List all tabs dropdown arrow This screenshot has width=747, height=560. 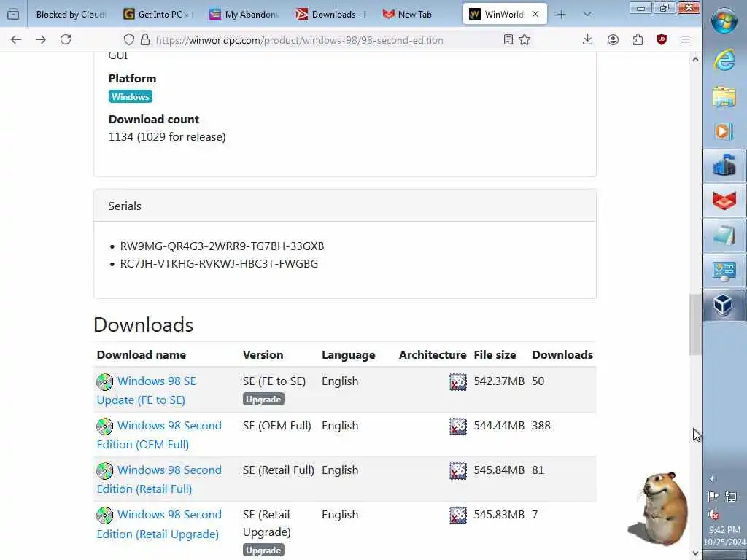(x=587, y=15)
